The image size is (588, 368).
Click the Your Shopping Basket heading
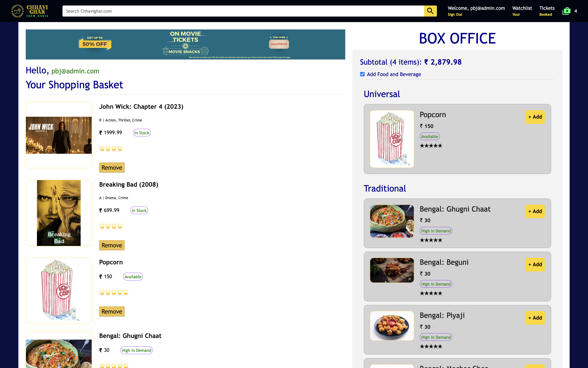click(74, 85)
